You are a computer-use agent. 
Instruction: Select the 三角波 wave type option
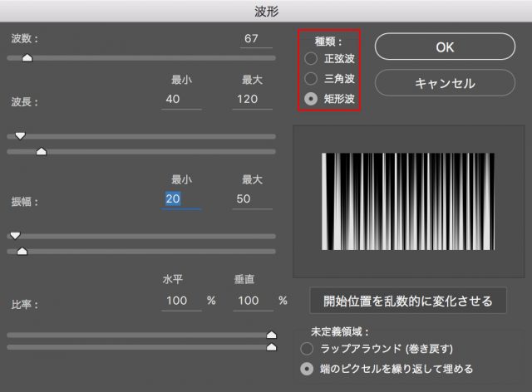[x=311, y=79]
